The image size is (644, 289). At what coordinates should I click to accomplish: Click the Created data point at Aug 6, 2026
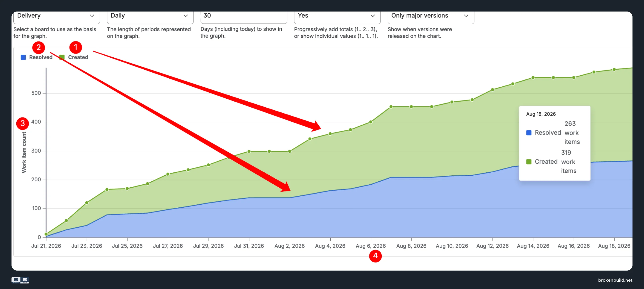371,122
